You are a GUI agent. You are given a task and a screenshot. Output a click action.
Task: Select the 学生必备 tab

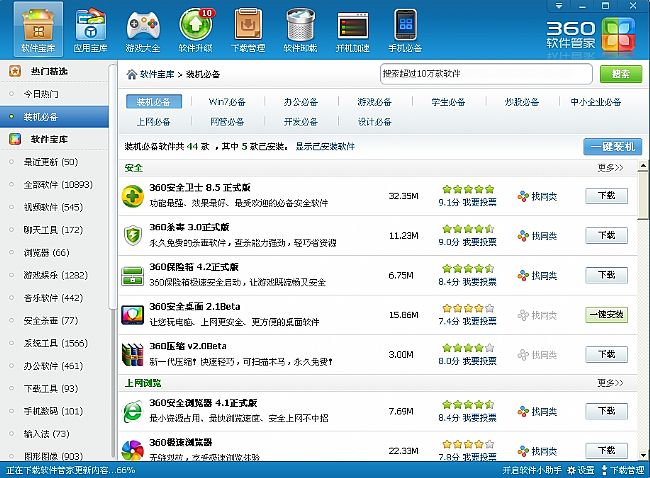pyautogui.click(x=448, y=102)
